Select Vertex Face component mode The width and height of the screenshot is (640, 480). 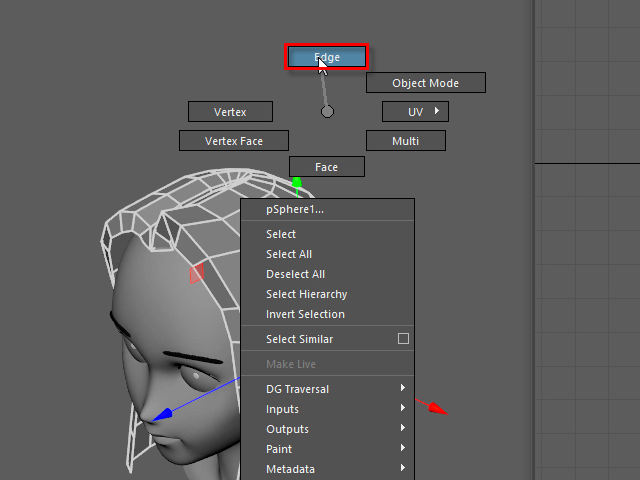coord(233,141)
